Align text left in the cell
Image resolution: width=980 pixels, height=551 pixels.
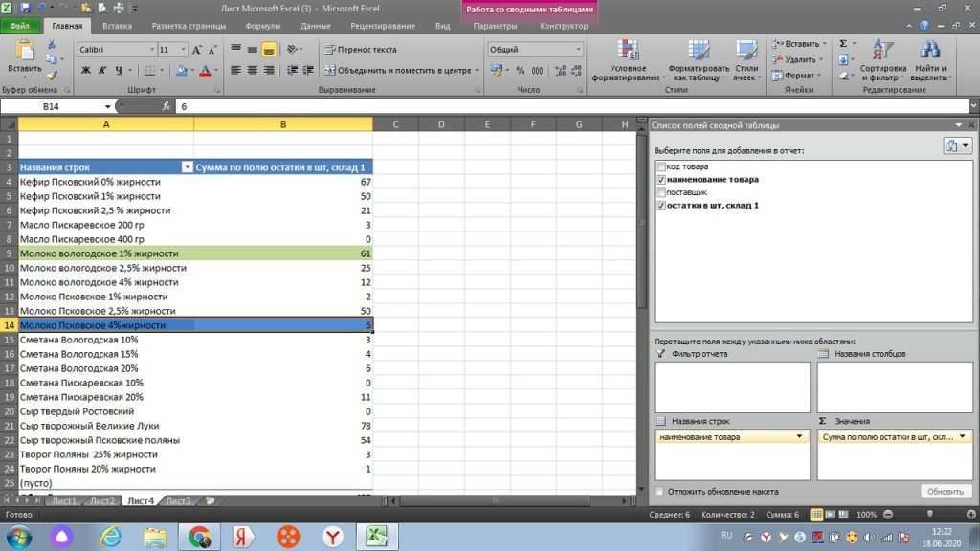coord(235,71)
